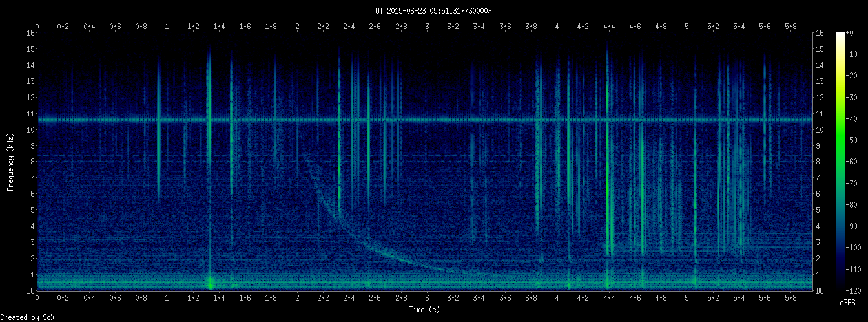The width and height of the screenshot is (868, 322).
Task: Click the "dBFS" label under the color scale
Action: [x=848, y=303]
